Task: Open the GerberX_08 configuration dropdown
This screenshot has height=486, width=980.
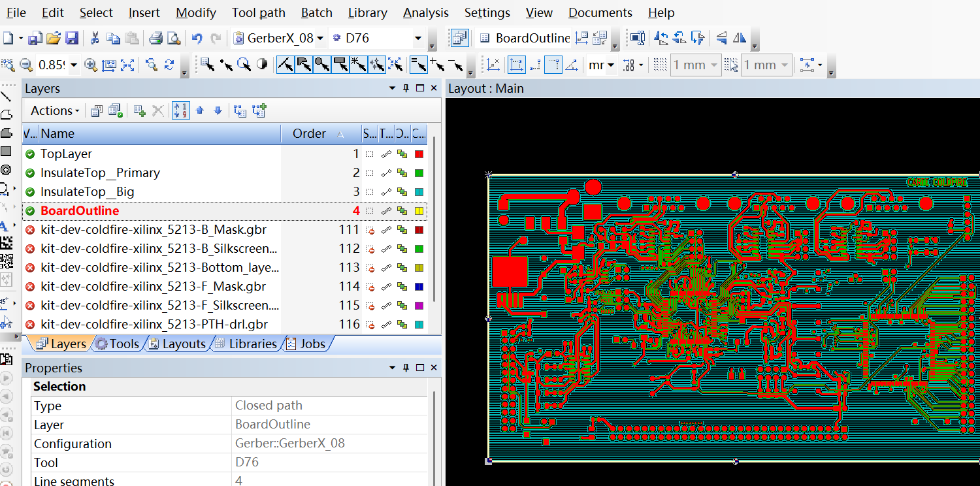Action: pyautogui.click(x=320, y=39)
